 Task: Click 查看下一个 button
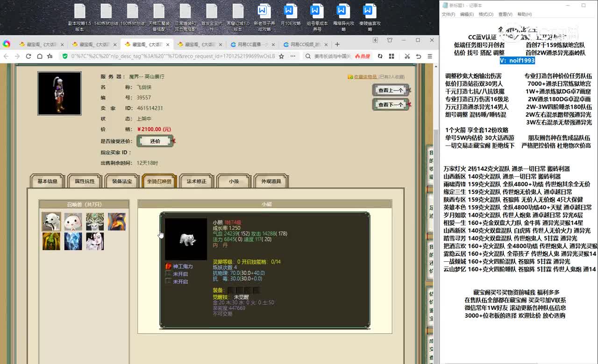(x=391, y=105)
